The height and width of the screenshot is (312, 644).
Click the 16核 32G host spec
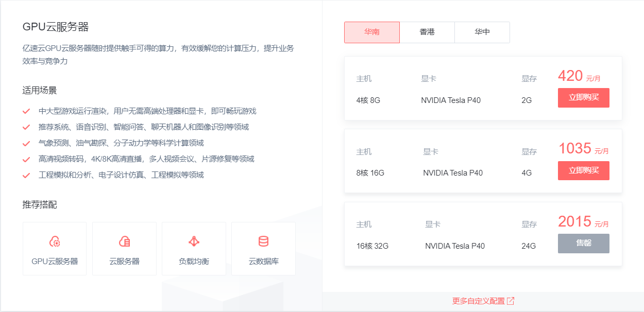point(372,246)
